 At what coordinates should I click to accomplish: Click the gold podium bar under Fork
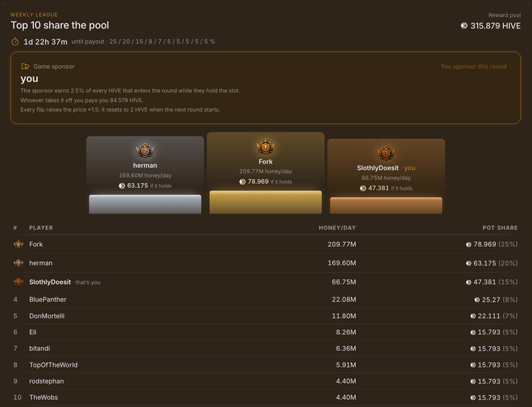pos(265,202)
